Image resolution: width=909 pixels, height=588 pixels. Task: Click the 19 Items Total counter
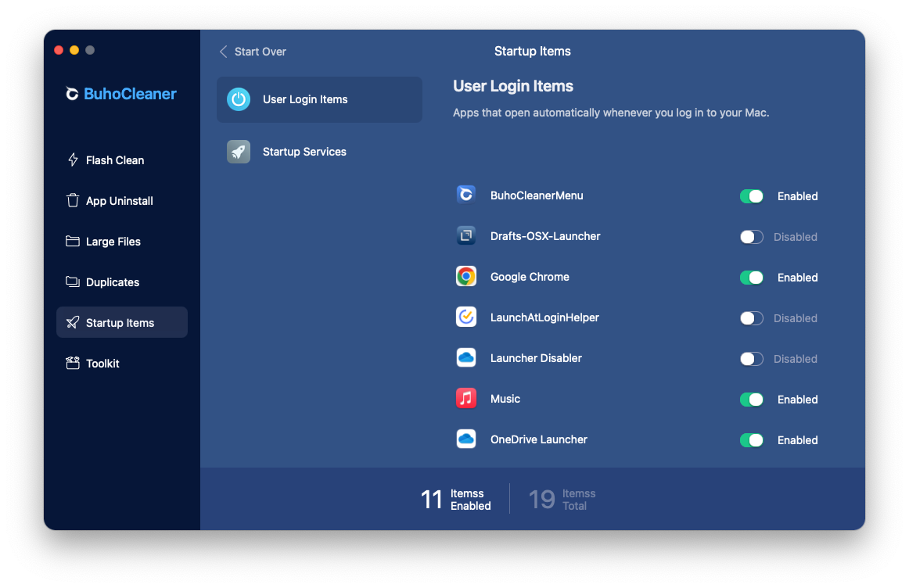pos(562,499)
